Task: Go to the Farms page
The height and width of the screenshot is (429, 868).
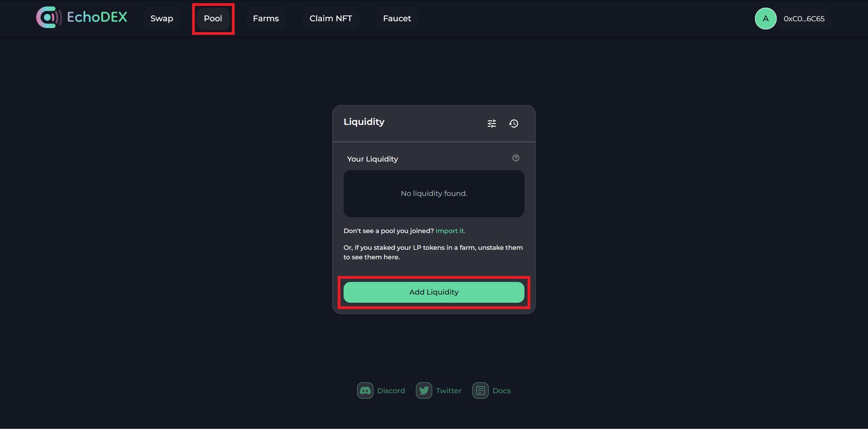Action: point(266,19)
